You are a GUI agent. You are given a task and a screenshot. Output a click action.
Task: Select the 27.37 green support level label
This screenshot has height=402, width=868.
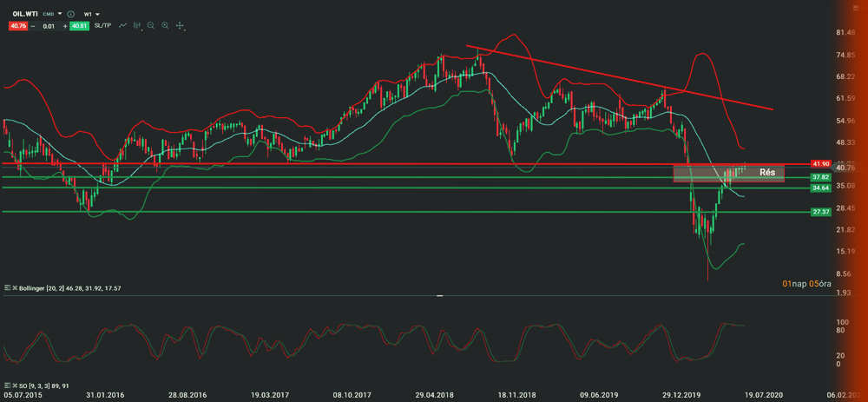tap(820, 212)
